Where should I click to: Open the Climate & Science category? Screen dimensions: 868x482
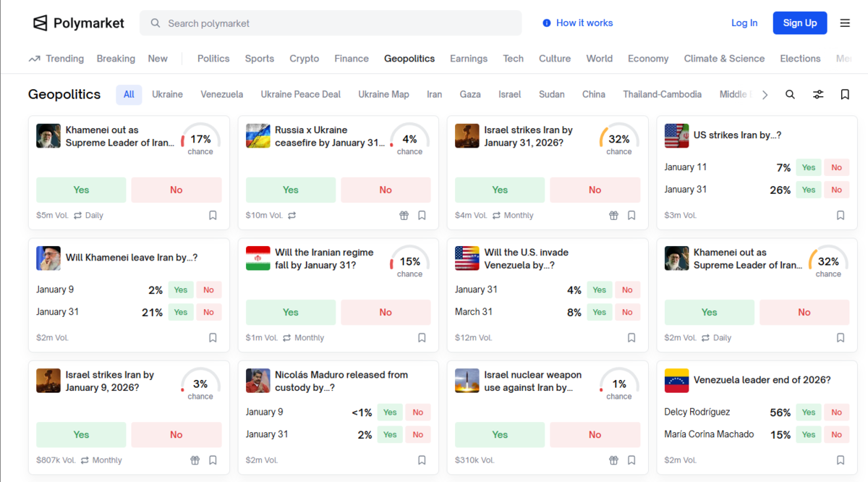tap(724, 59)
